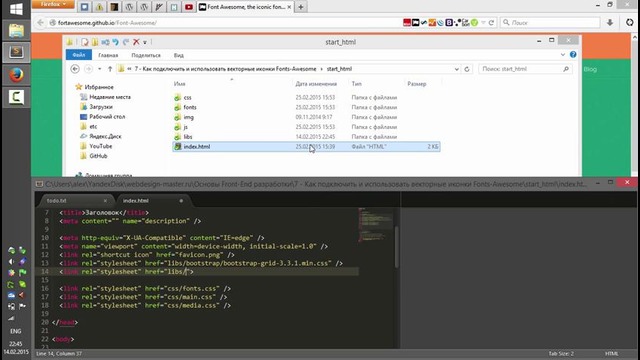Screen dimensions: 640x360
Task: Change HTML syntax in Sublime status bar
Action: click(x=611, y=353)
